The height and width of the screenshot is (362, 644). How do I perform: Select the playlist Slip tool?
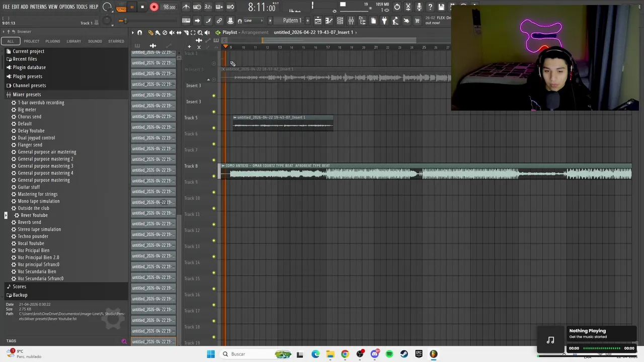179,32
